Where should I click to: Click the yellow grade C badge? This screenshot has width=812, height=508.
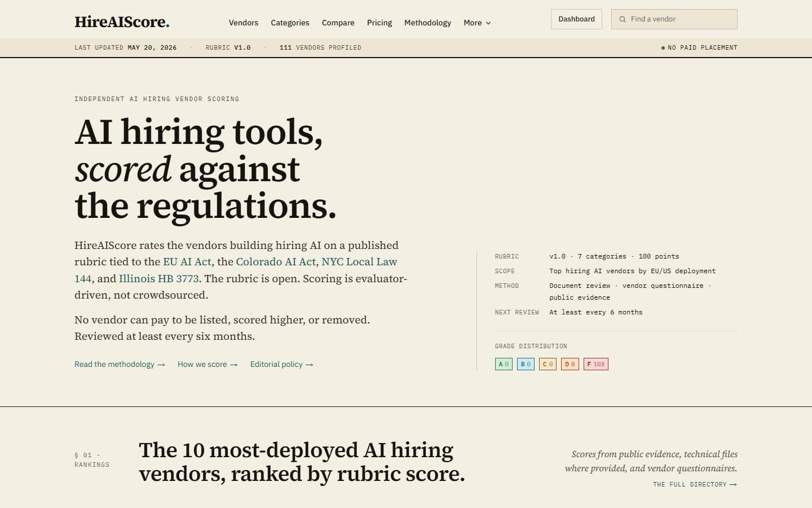coord(548,364)
